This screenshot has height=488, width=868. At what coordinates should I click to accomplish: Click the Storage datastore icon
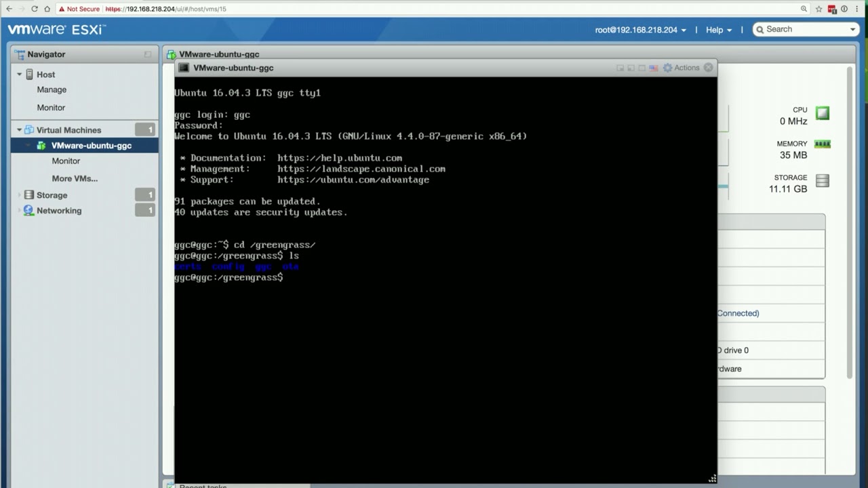pos(28,195)
